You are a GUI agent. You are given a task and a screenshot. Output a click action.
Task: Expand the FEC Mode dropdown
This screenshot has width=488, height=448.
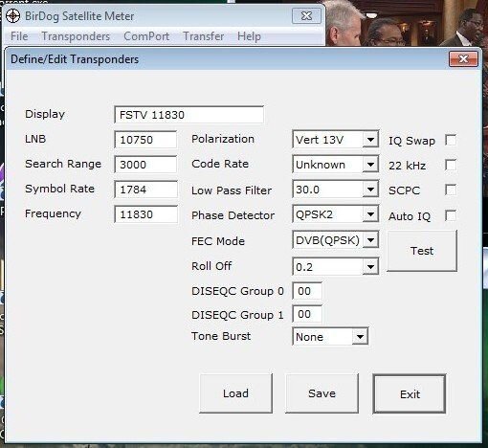tap(371, 240)
